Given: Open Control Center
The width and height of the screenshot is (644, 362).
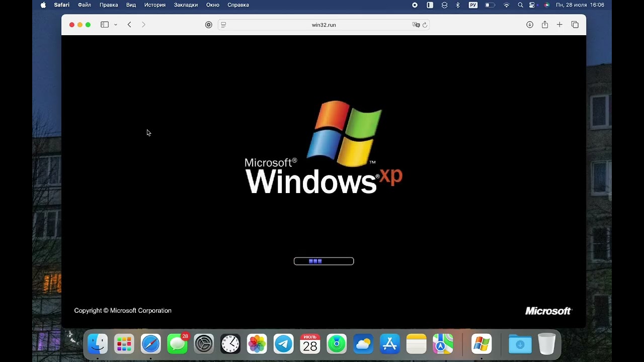Looking at the screenshot, I should (532, 5).
